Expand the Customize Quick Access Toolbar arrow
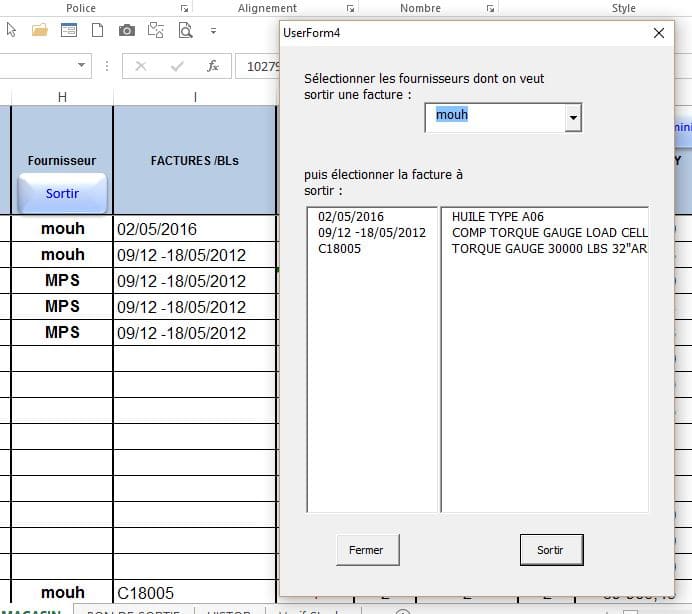Viewport: 692px width, 614px height. (x=212, y=31)
